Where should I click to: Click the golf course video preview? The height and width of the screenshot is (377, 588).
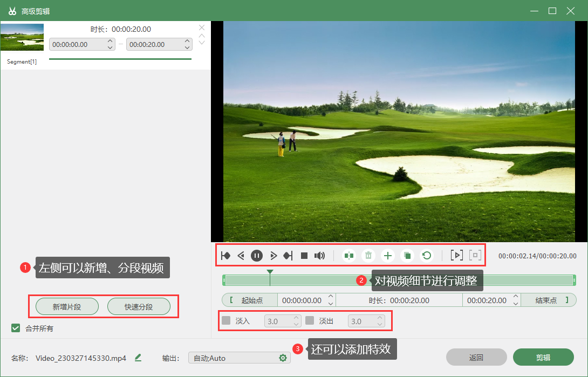[x=399, y=131]
